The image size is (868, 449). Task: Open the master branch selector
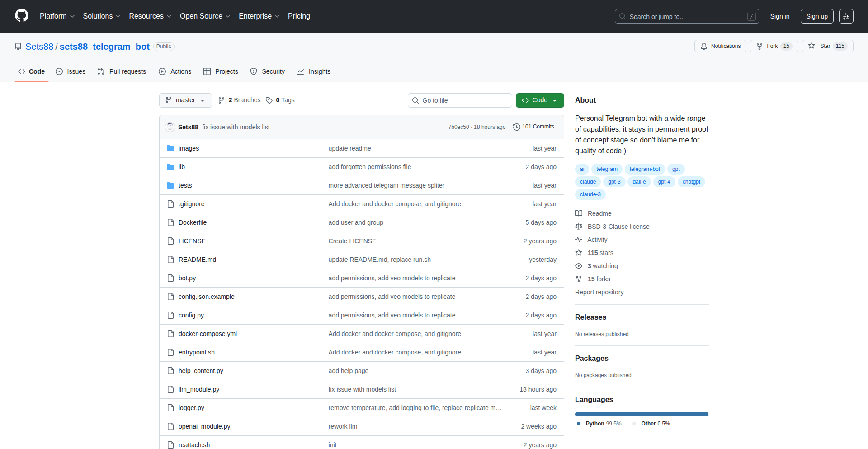tap(185, 100)
